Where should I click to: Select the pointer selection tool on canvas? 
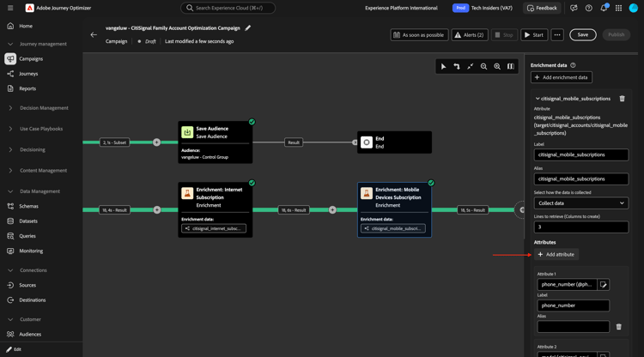[443, 66]
